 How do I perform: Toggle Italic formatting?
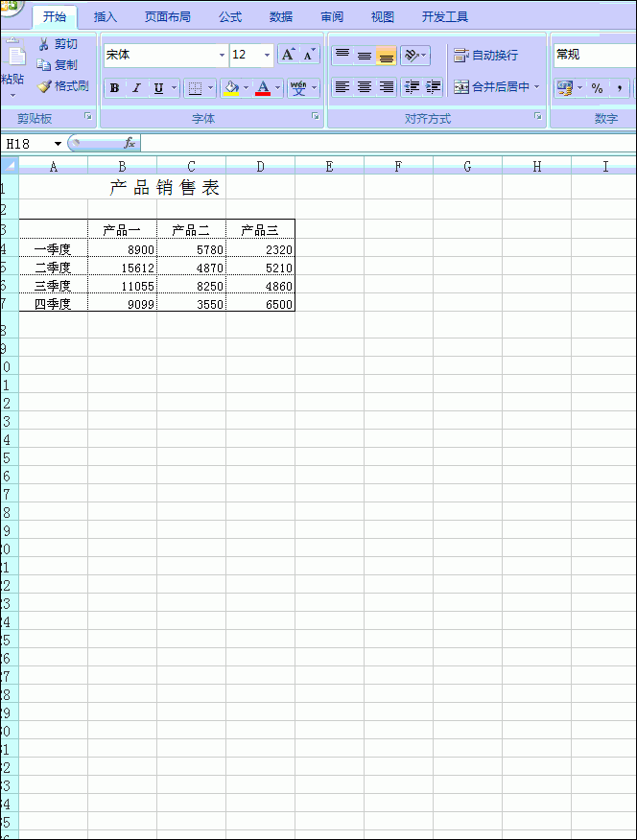tap(136, 88)
